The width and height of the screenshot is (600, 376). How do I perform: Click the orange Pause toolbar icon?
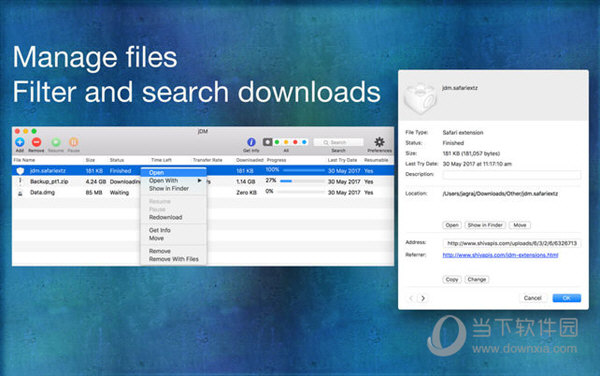click(x=73, y=142)
